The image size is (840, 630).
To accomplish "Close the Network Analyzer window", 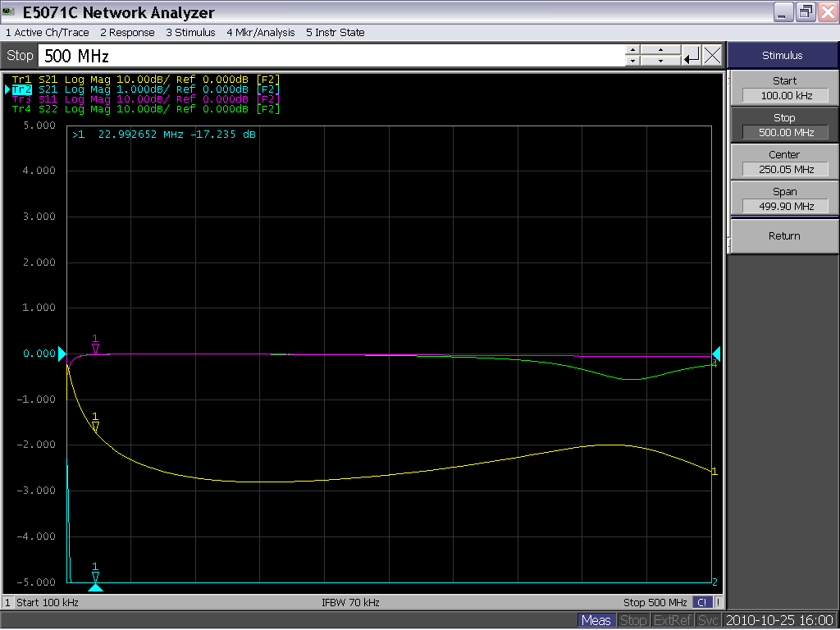I will coord(827,12).
